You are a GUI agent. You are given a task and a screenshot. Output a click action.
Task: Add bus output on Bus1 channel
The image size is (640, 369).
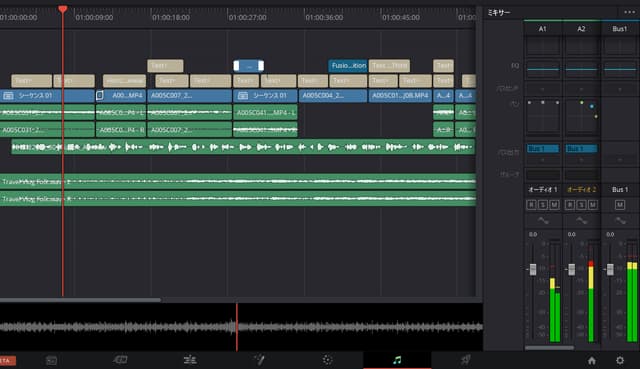620,160
